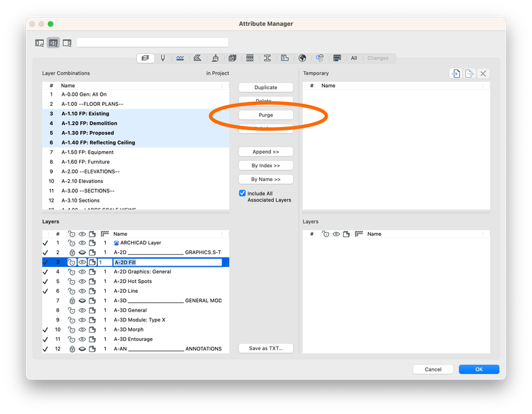Open the Fills attribute tab
Viewport: 532px width, 414px height.
(198, 58)
